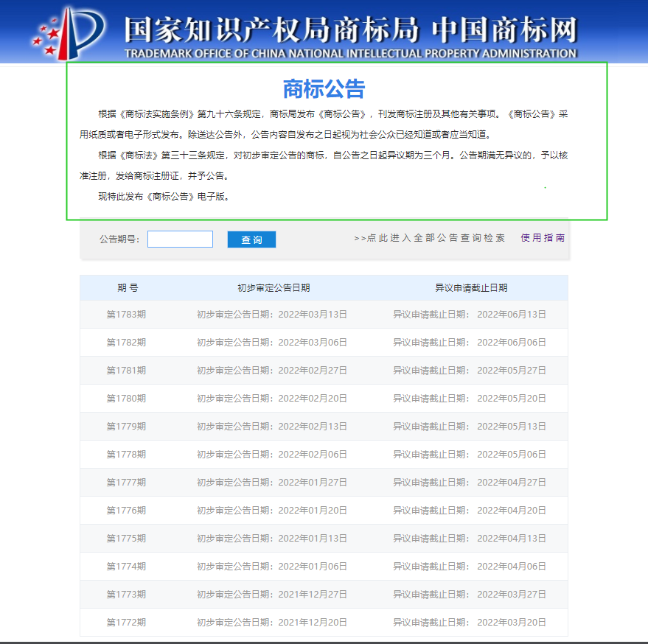
Task: Open issue 第1778期
Action: pos(126,455)
